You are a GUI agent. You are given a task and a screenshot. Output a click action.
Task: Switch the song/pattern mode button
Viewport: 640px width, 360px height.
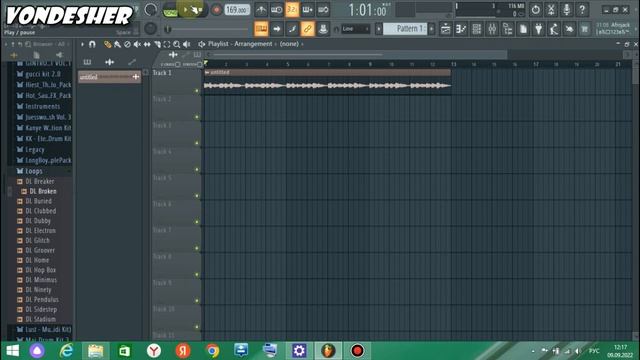[170, 10]
